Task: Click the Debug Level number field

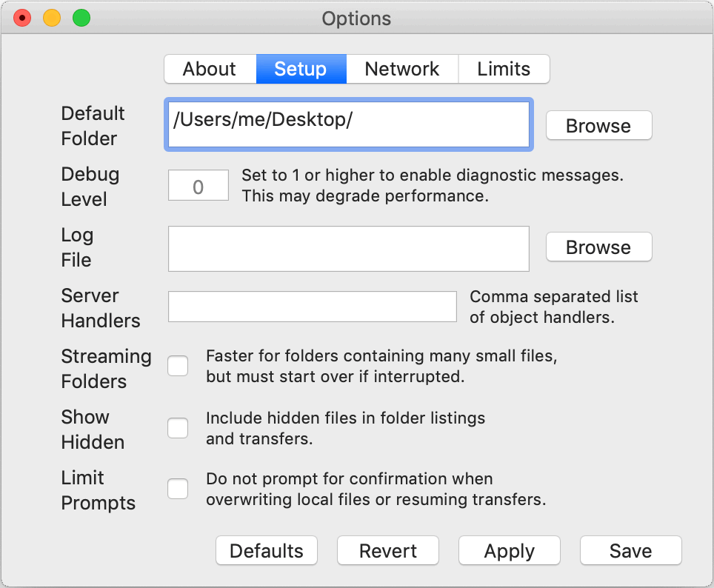Action: click(198, 186)
